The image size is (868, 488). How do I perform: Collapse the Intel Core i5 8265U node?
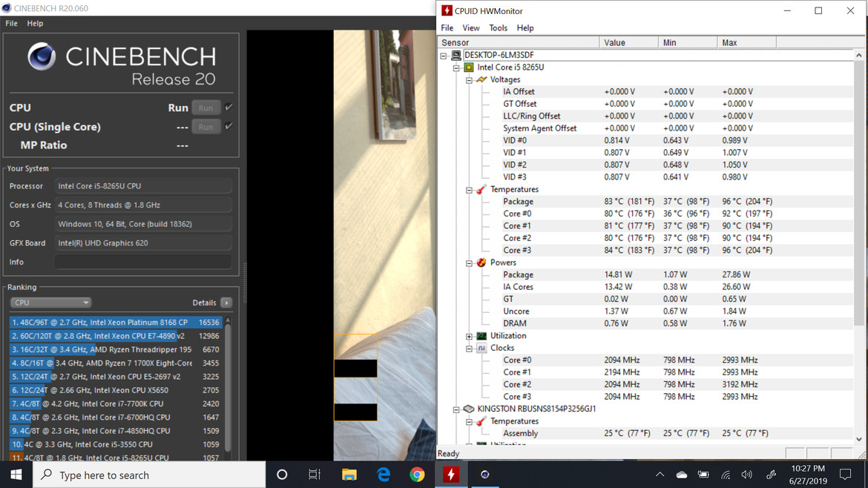coord(456,67)
